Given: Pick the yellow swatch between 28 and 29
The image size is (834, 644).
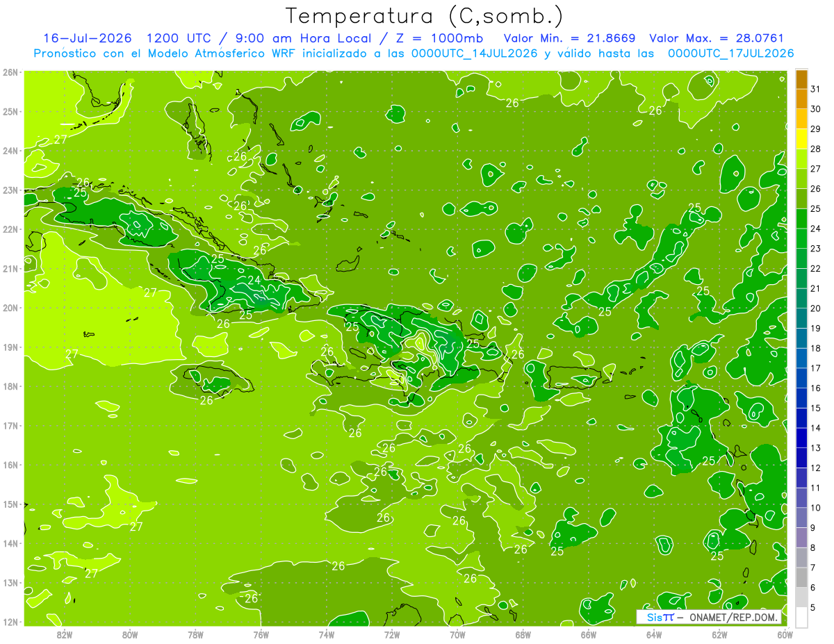Looking at the screenshot, I should pos(801,139).
